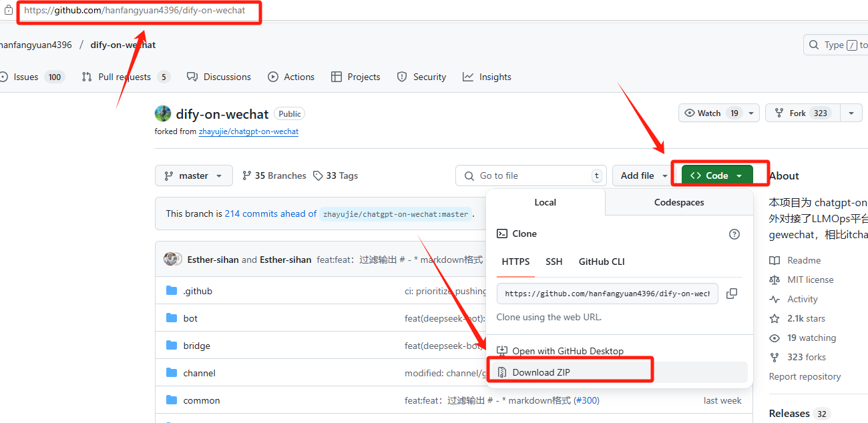Click the site lock icon in address bar
This screenshot has height=423, width=868.
coord(9,10)
